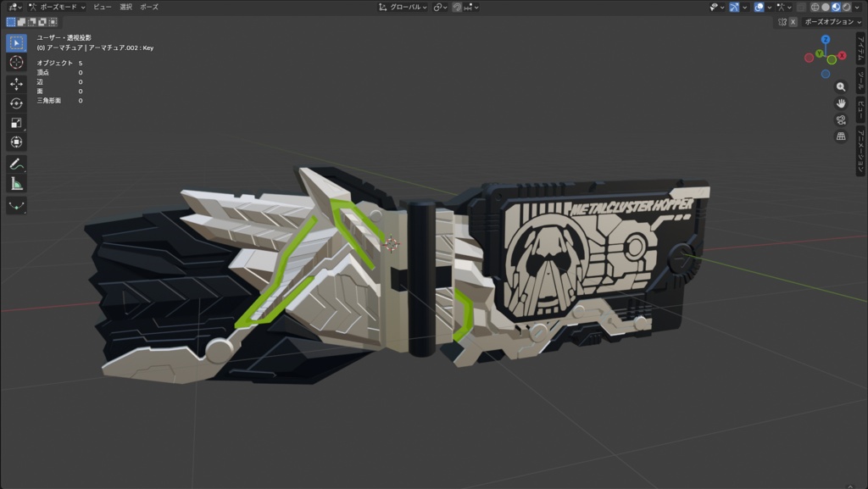
Task: Pick the Transform tool
Action: pos(16,142)
